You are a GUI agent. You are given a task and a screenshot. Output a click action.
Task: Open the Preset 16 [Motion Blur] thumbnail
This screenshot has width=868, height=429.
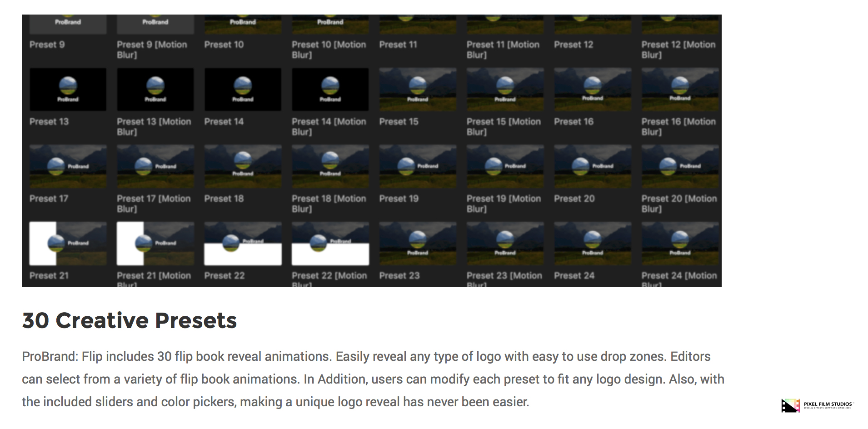click(680, 90)
